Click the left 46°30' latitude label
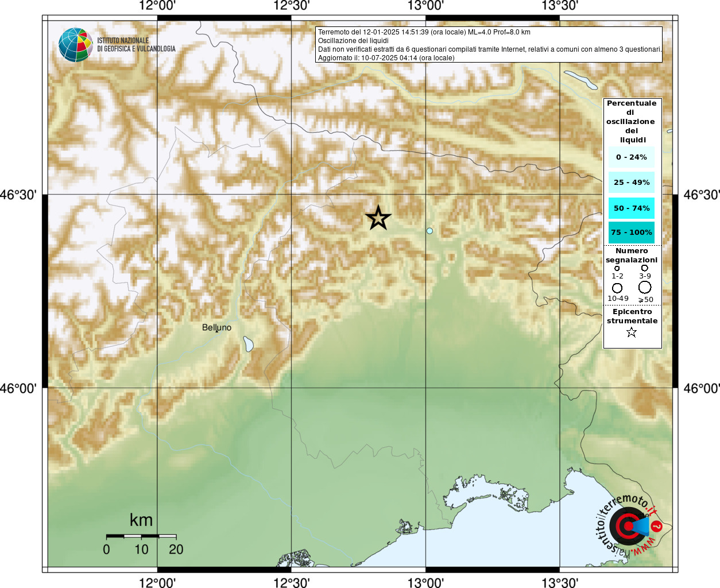 (x=18, y=195)
